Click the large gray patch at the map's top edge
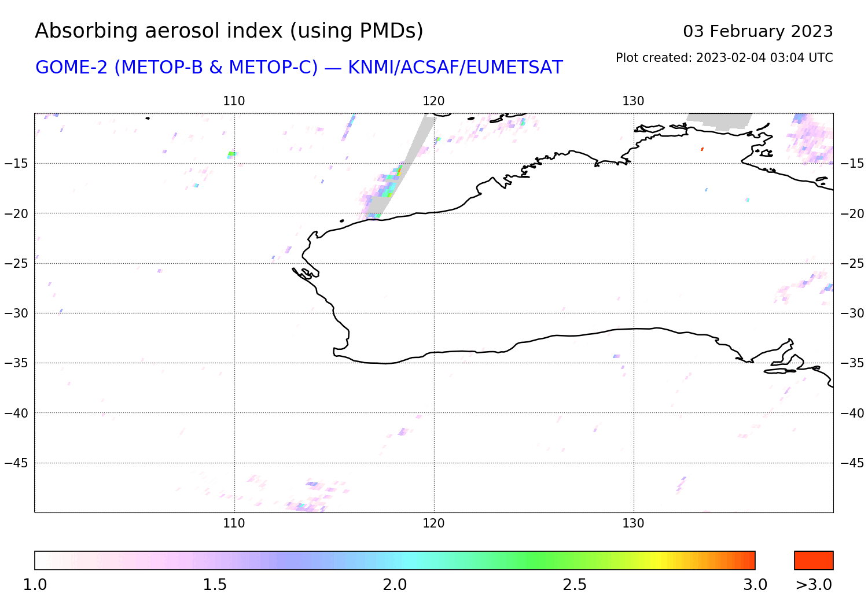The width and height of the screenshot is (868, 616). tap(720, 120)
